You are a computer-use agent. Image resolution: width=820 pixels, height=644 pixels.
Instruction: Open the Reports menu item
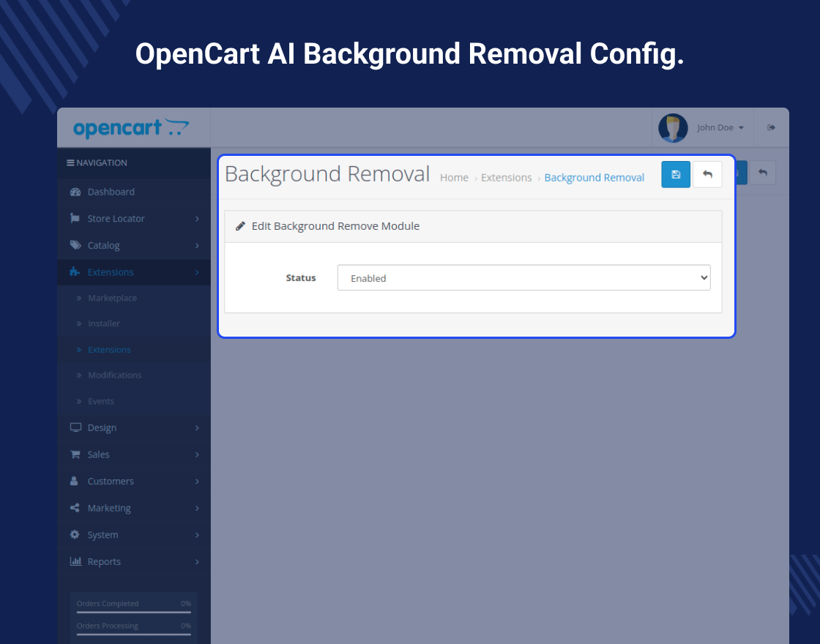pos(134,561)
